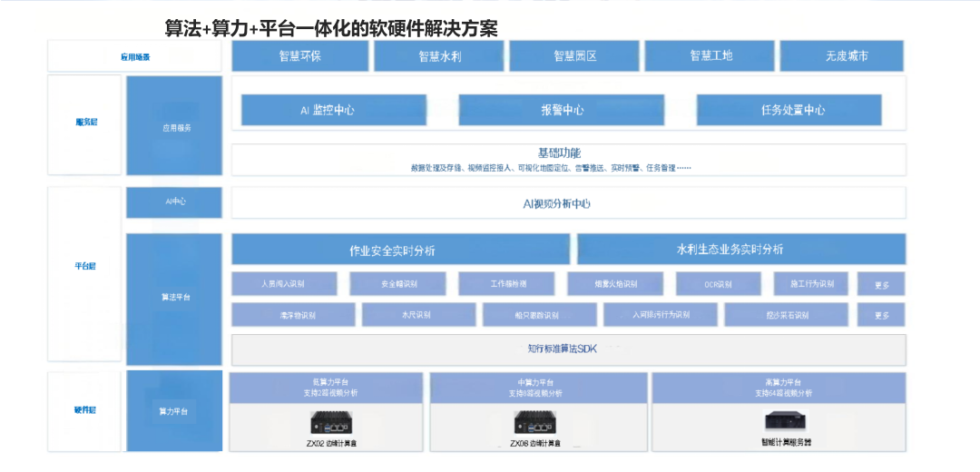Expand 更多 in the 人员闯入识别 row
This screenshot has width=980, height=472.
(x=882, y=284)
